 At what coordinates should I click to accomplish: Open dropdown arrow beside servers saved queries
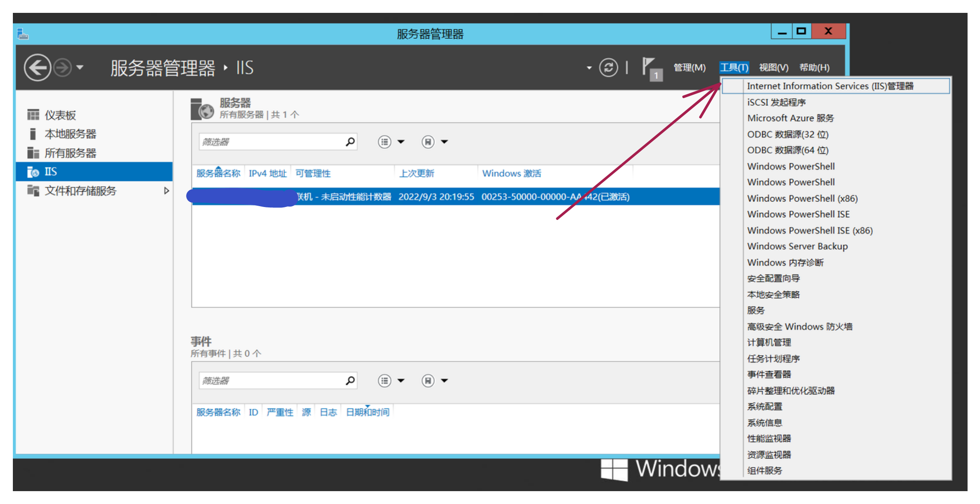click(x=444, y=141)
